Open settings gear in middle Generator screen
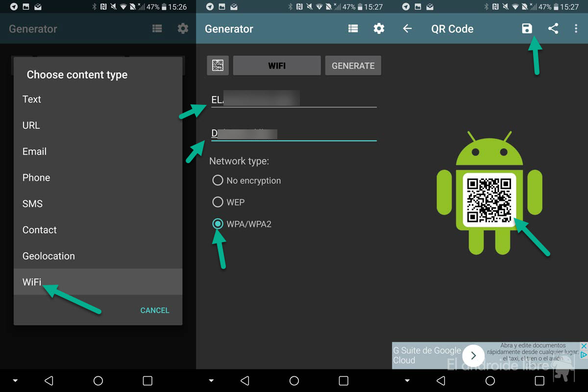588x392 pixels. [x=379, y=28]
